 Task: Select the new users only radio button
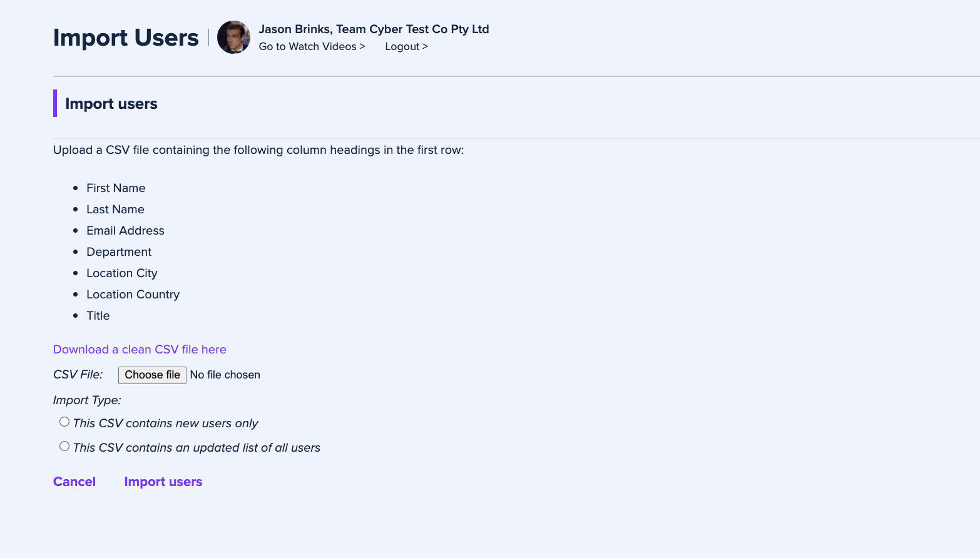pyautogui.click(x=64, y=422)
